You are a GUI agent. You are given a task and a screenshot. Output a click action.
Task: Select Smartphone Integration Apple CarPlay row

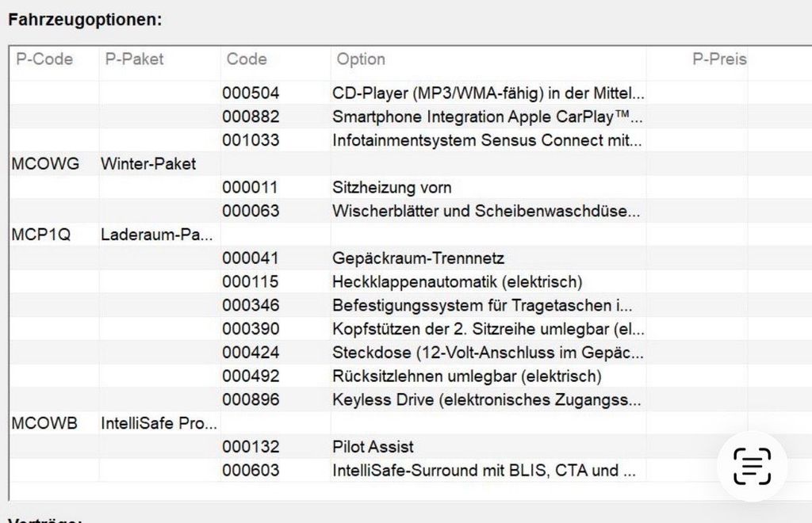pos(410,117)
